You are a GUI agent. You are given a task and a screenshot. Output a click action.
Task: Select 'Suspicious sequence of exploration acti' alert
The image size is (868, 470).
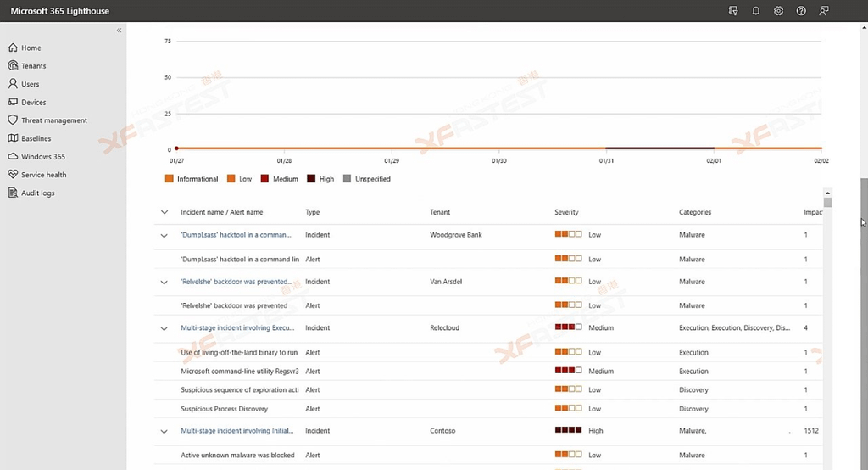(x=488, y=390)
